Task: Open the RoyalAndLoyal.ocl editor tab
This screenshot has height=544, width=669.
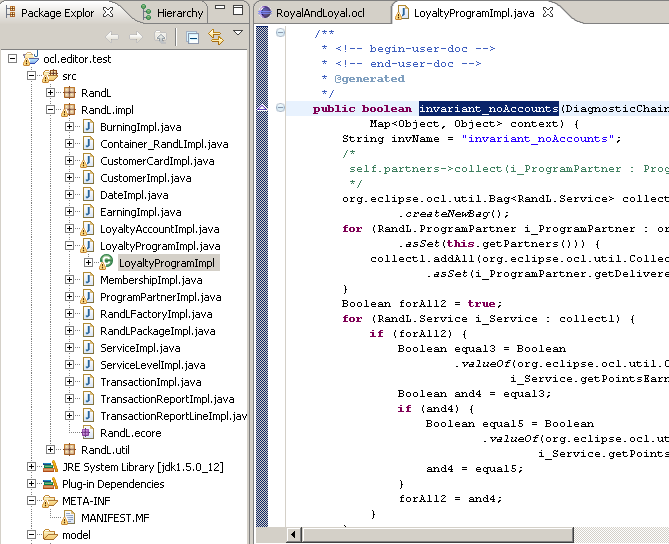Action: (x=320, y=13)
